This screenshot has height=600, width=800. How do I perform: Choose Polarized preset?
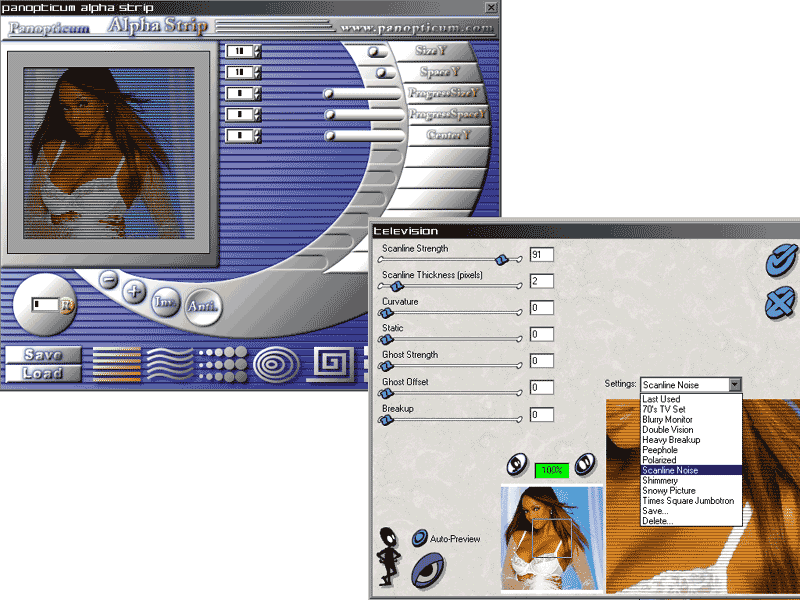tap(691, 460)
